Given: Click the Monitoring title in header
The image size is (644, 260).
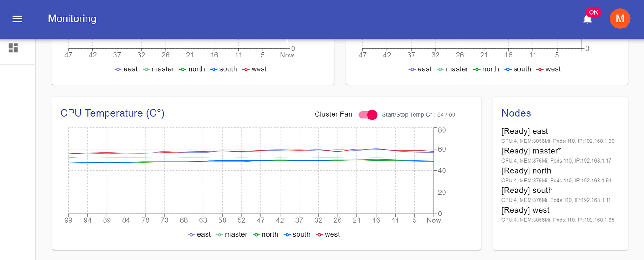Looking at the screenshot, I should 72,19.
